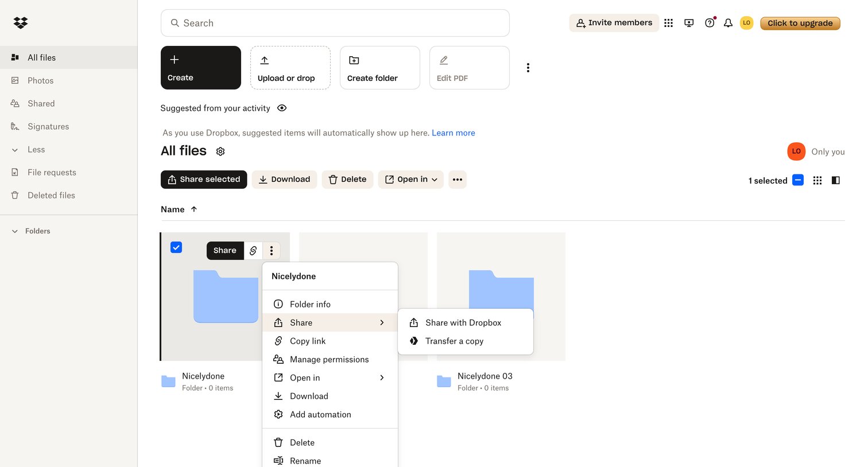Open the screen presentation icon in header
The width and height of the screenshot is (868, 467).
689,23
